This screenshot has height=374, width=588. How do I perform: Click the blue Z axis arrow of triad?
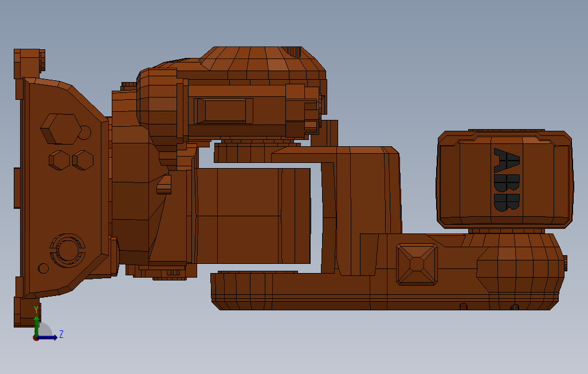coord(48,338)
